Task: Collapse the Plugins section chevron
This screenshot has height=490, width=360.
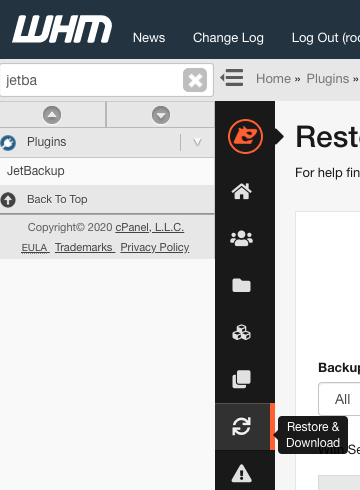Action: (198, 143)
